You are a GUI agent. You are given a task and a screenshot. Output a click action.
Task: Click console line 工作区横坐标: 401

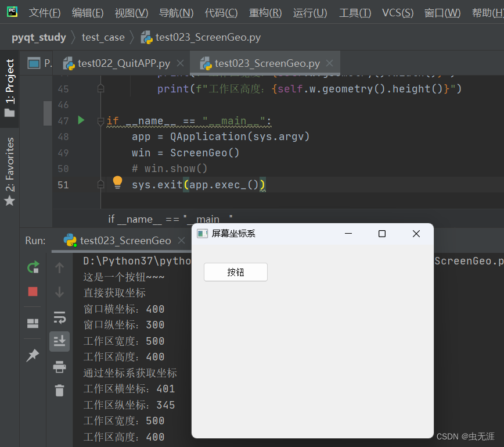pyautogui.click(x=129, y=389)
